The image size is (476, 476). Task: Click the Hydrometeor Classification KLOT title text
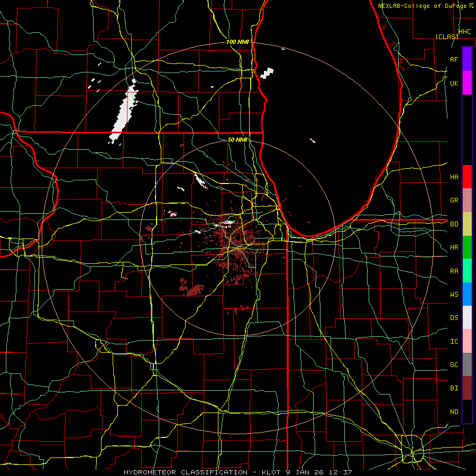237,472
